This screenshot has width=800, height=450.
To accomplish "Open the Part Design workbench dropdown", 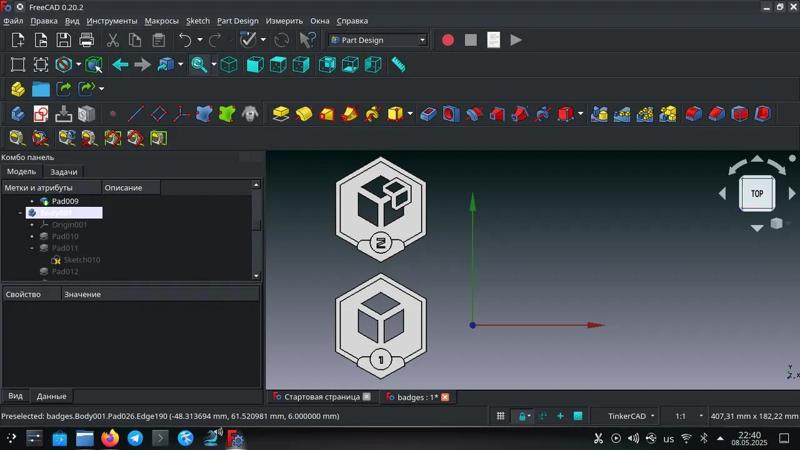I will tap(378, 40).
